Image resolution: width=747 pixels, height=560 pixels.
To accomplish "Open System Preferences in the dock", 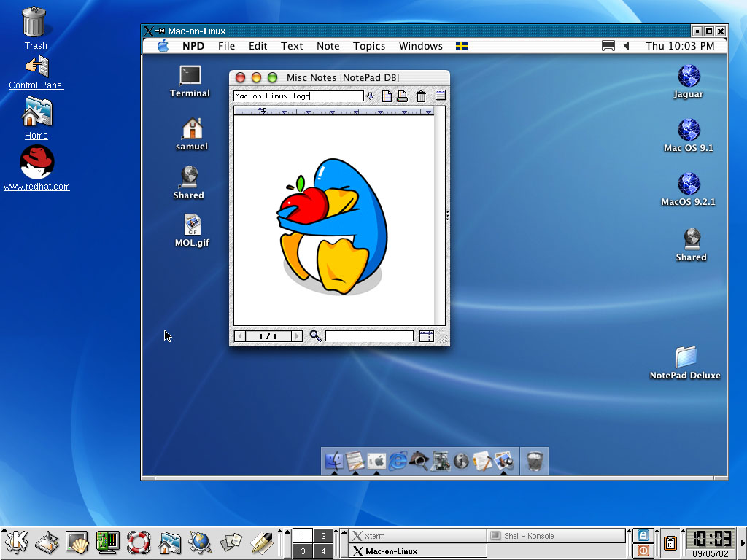I will coord(376,461).
